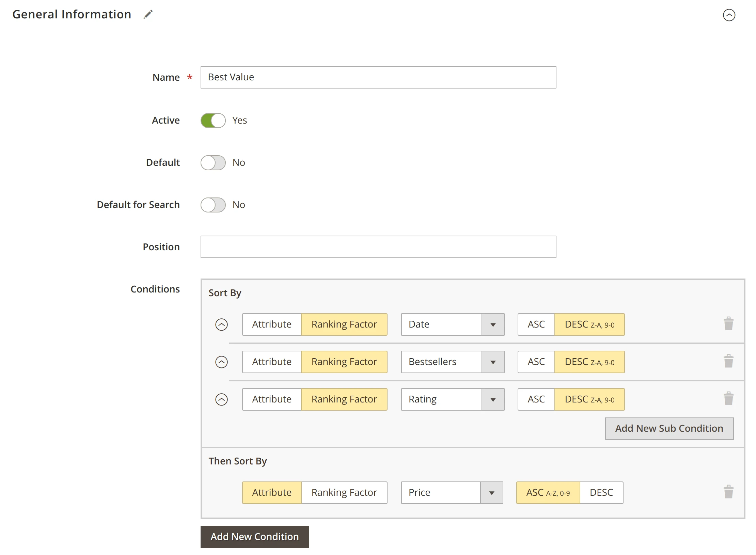Collapse the General Information panel

[x=729, y=15]
